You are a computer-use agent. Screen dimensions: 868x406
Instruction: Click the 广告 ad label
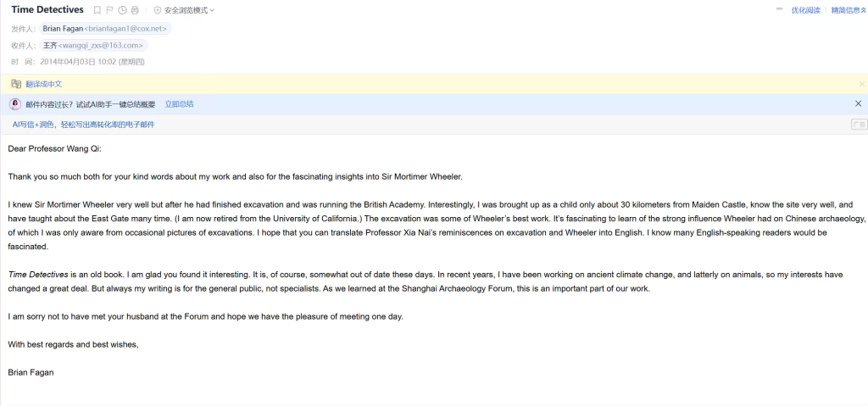[858, 124]
